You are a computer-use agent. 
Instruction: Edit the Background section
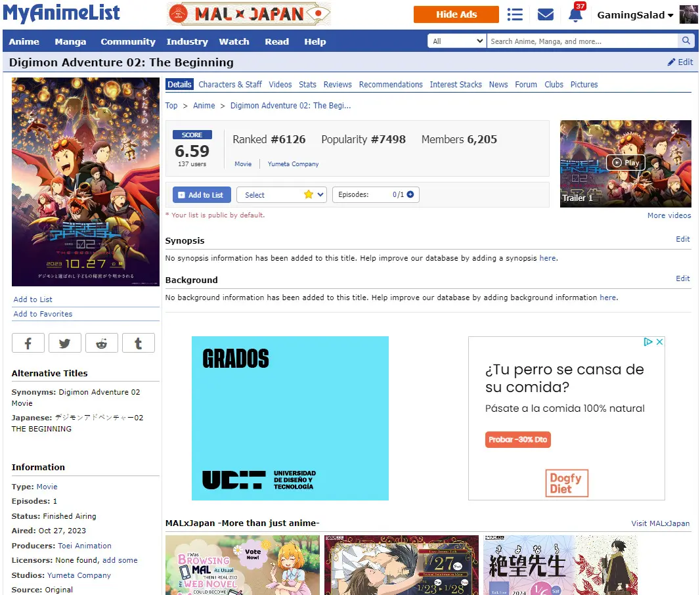tap(682, 278)
